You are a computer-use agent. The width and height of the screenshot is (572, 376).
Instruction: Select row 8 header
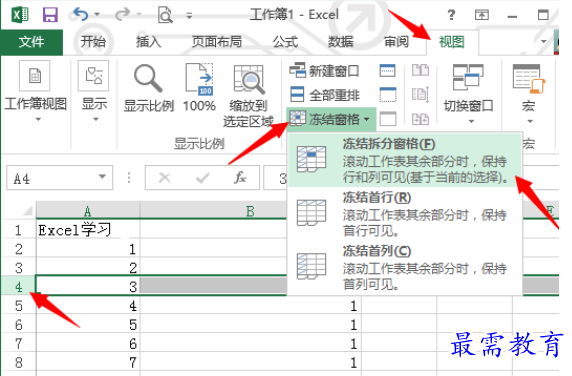click(18, 362)
